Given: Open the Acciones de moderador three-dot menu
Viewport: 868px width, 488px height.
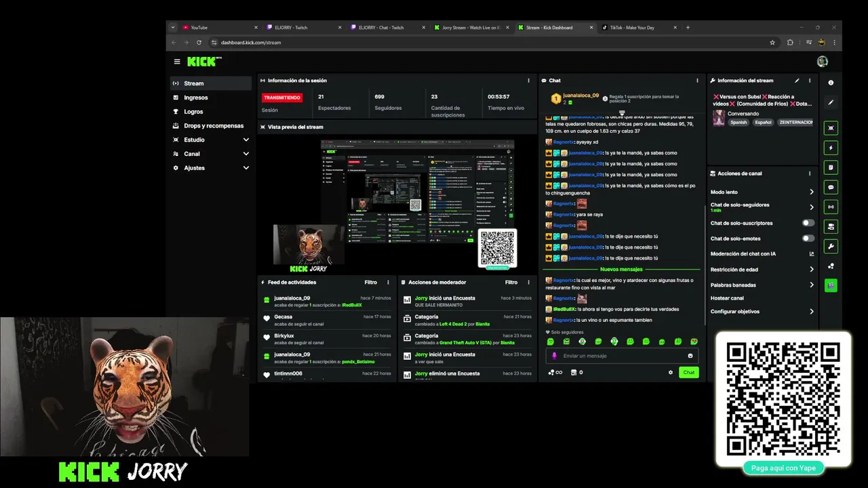Looking at the screenshot, I should tap(528, 282).
